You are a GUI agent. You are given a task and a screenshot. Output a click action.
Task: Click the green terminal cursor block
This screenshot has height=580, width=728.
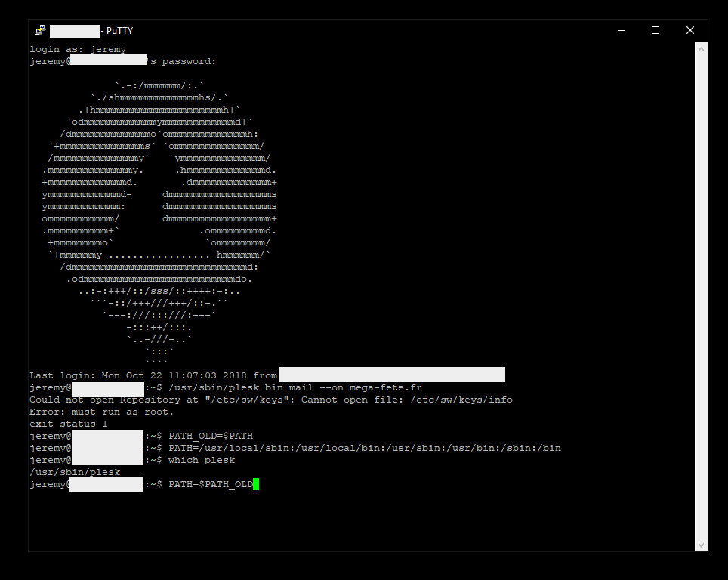[256, 484]
